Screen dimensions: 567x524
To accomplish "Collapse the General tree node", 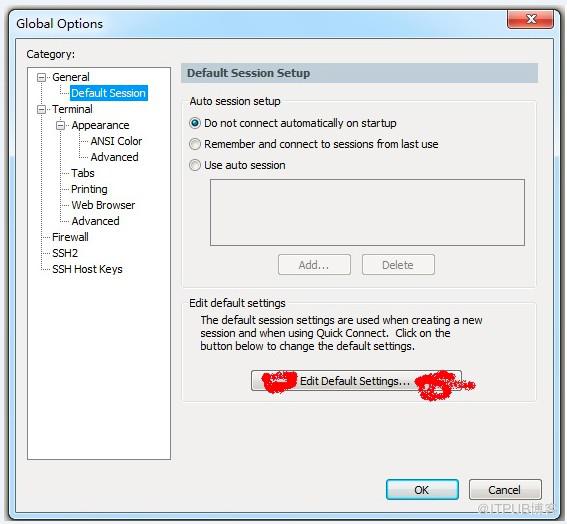I will [42, 77].
